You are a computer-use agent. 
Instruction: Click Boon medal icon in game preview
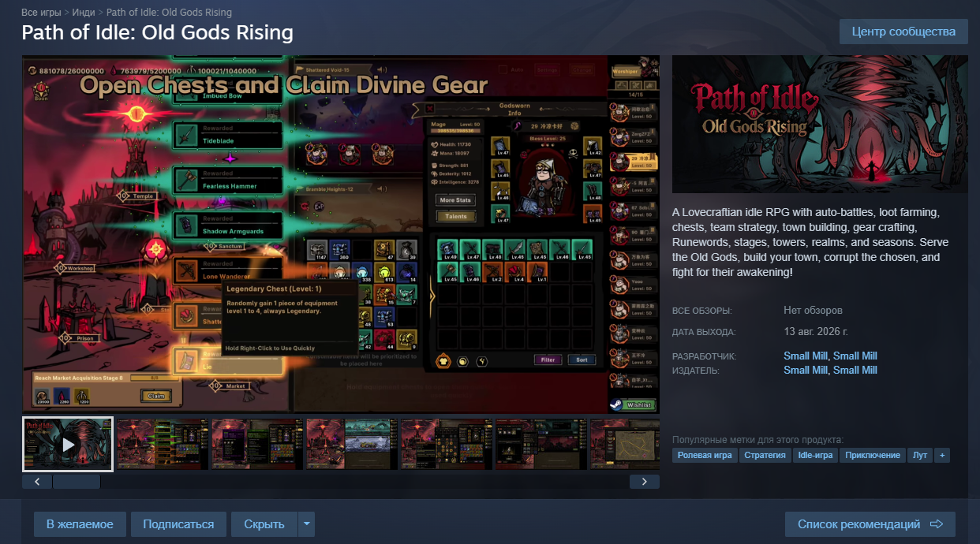click(x=40, y=91)
